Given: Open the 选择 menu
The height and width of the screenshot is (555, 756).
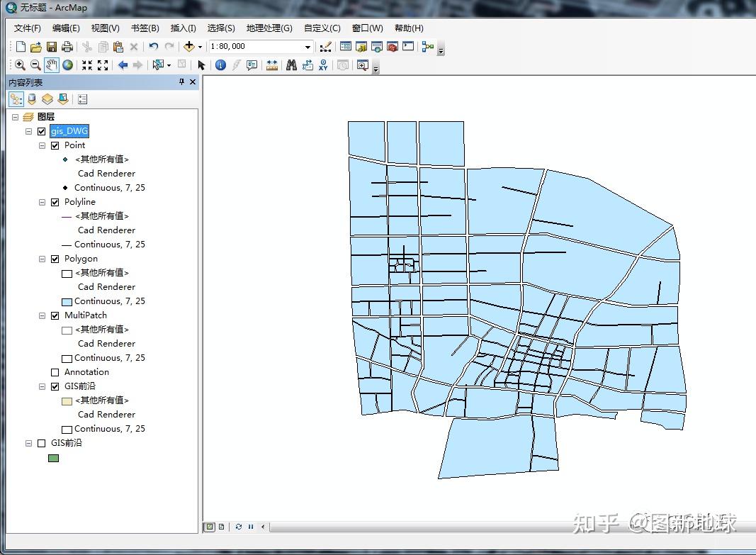Looking at the screenshot, I should point(220,28).
